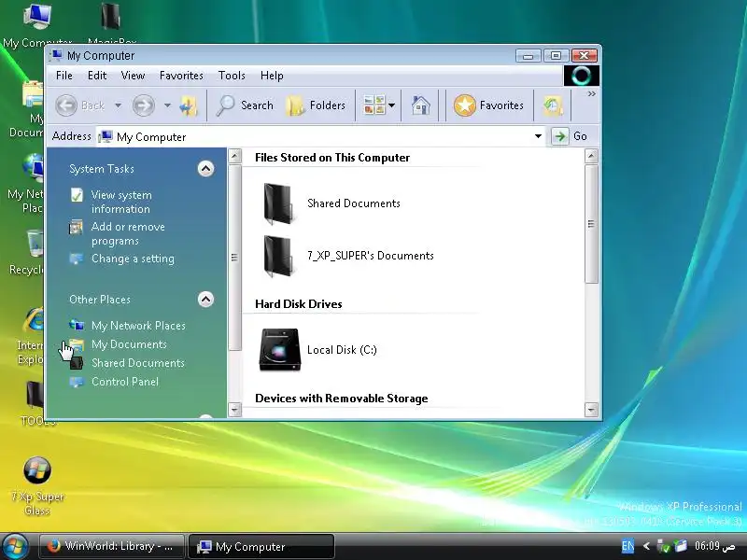Switch to WinWorld Library taskbar button

(x=111, y=546)
